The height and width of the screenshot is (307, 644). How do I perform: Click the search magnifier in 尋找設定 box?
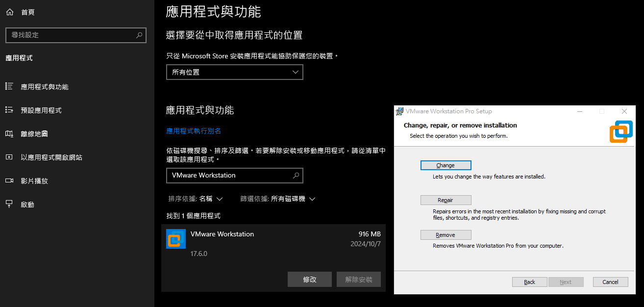(x=139, y=35)
